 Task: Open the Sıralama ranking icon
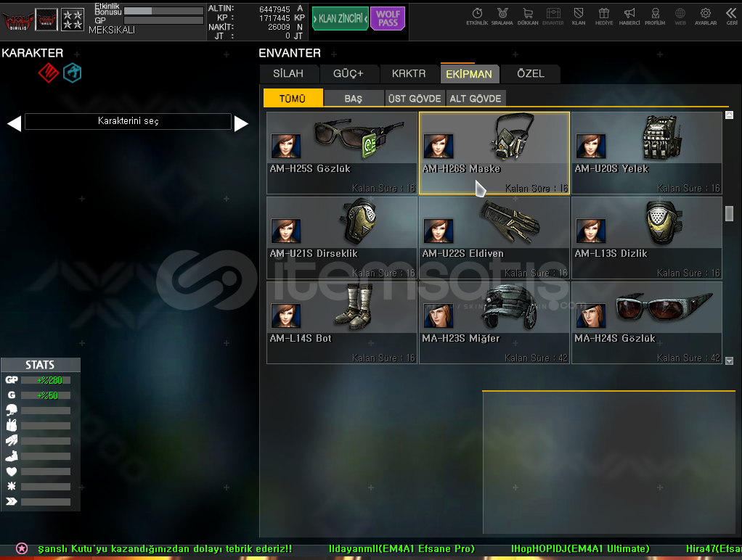pyautogui.click(x=502, y=16)
